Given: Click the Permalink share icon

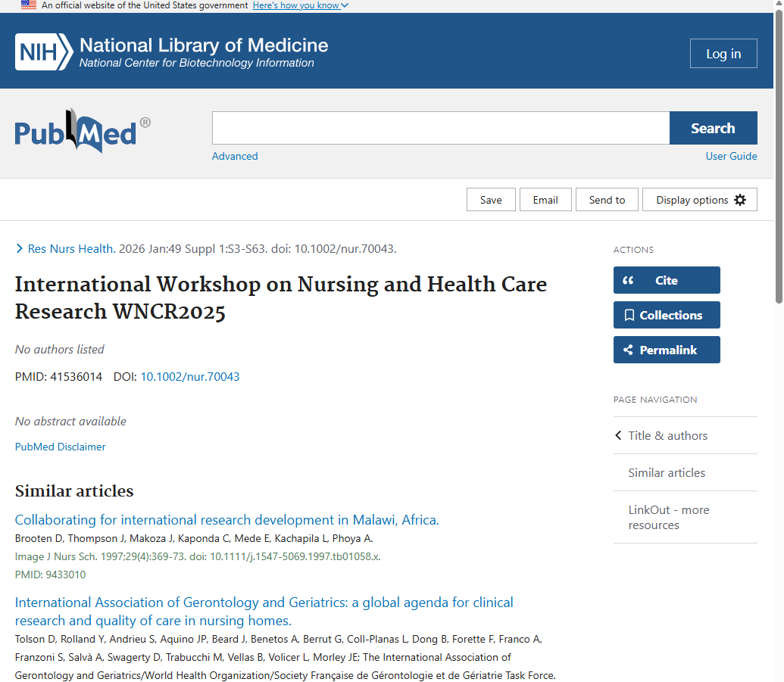Looking at the screenshot, I should pyautogui.click(x=628, y=350).
